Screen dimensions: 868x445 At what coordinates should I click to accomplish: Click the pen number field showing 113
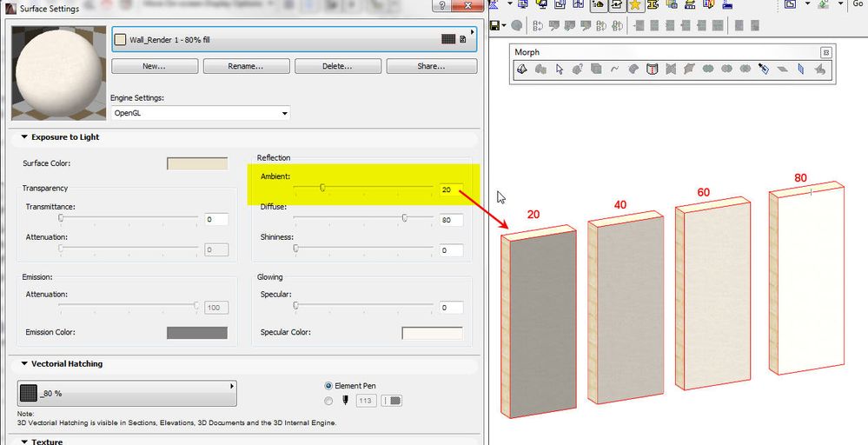click(x=367, y=400)
